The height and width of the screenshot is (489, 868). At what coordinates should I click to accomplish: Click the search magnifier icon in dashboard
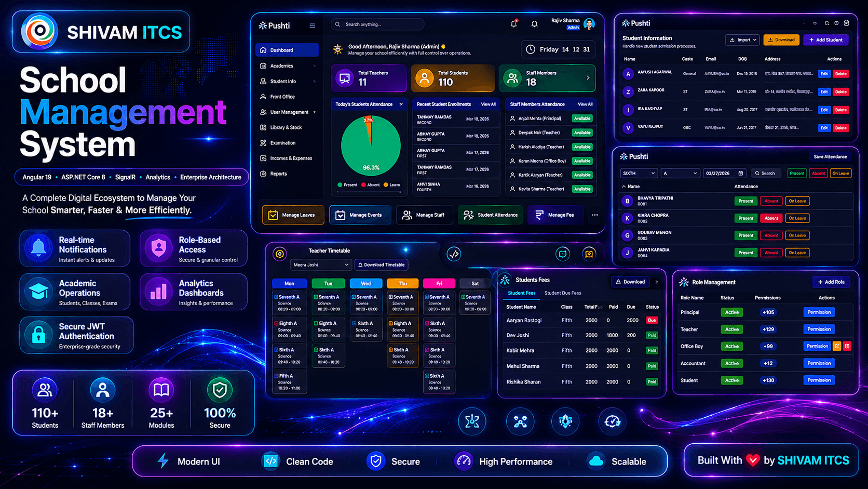tap(338, 24)
